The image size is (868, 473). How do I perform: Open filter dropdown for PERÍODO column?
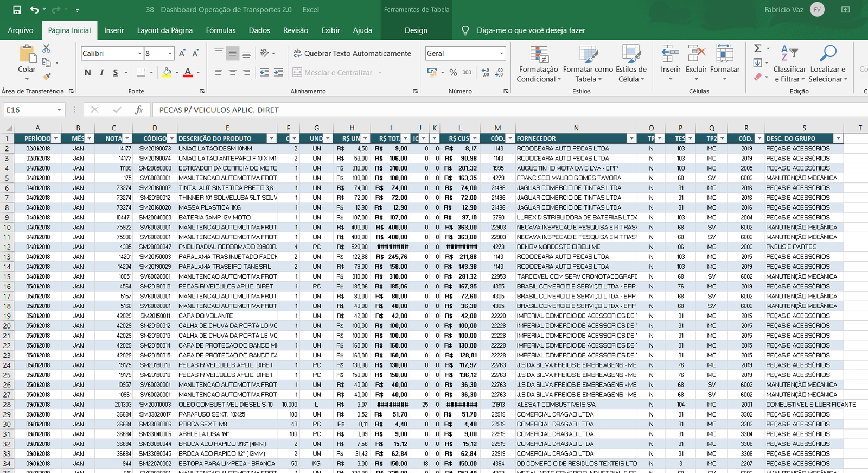(55, 138)
